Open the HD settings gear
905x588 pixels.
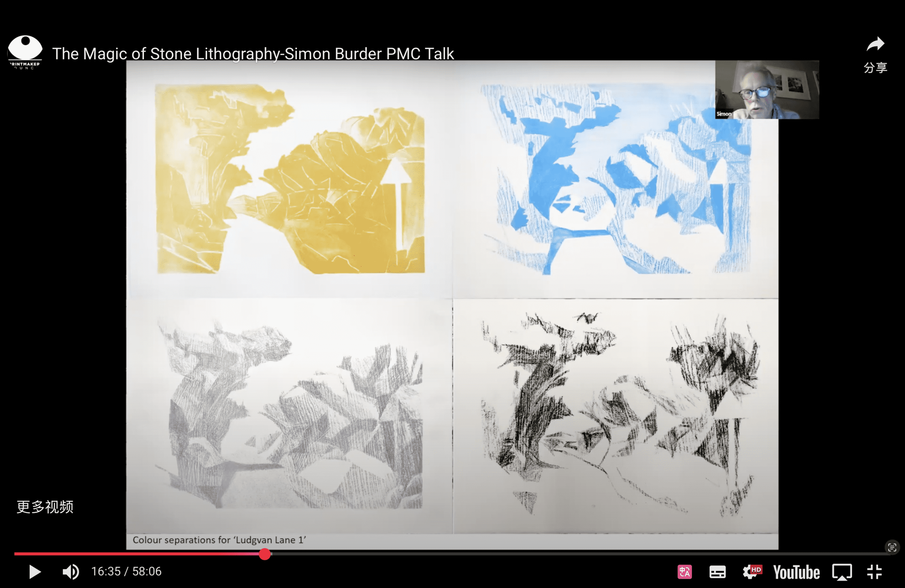pyautogui.click(x=752, y=572)
